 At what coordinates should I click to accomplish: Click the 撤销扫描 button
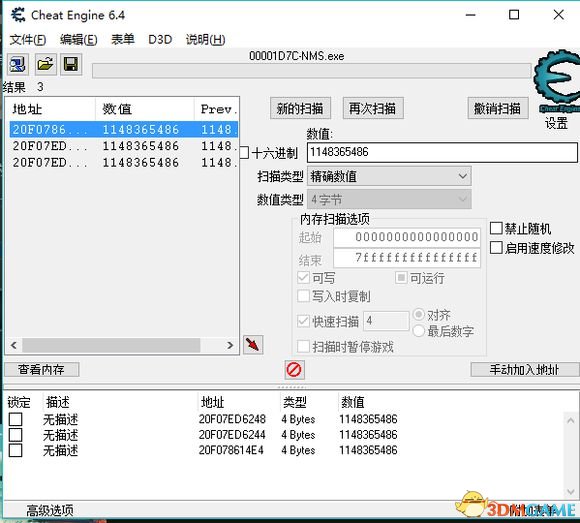[x=498, y=108]
